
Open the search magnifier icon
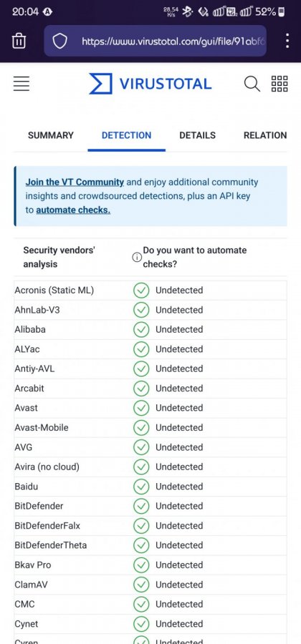(x=252, y=84)
